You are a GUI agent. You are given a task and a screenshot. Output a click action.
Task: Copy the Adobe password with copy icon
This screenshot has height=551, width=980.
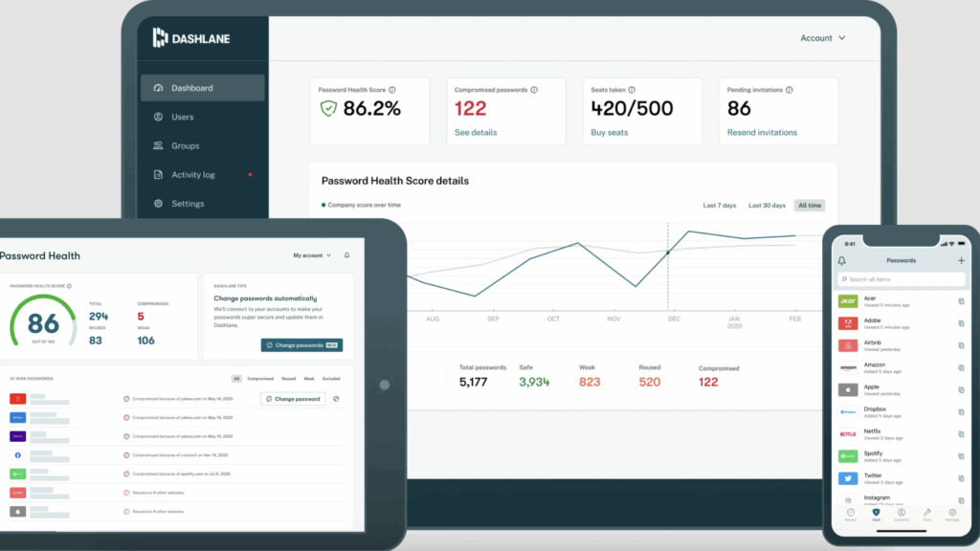[x=961, y=323]
